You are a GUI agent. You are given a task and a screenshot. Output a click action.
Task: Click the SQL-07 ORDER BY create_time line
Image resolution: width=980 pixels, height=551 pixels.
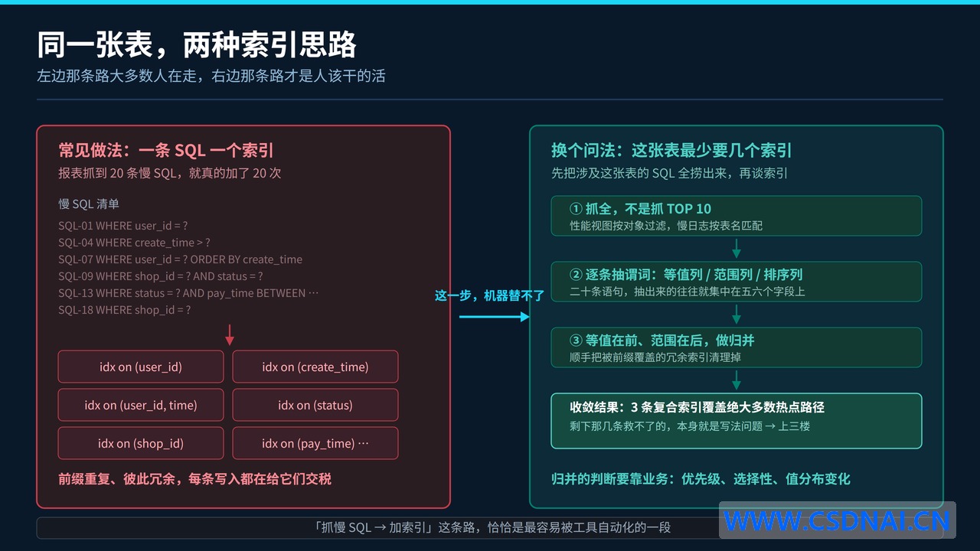coord(181,259)
